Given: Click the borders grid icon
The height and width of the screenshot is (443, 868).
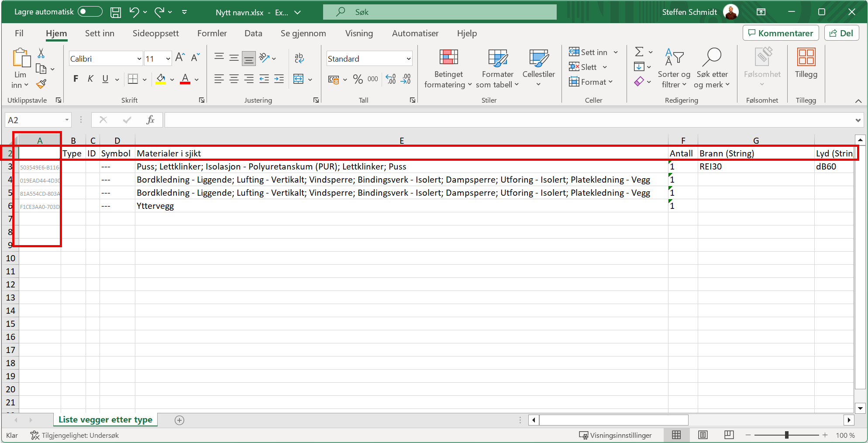Looking at the screenshot, I should point(133,79).
